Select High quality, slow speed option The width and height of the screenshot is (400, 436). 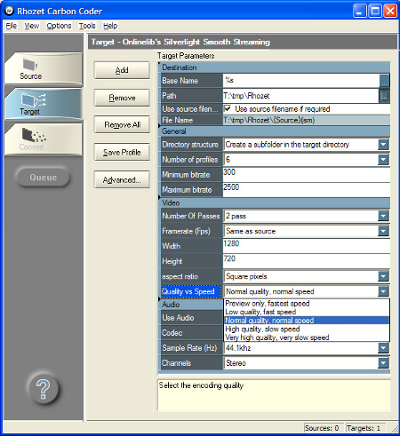pos(306,329)
